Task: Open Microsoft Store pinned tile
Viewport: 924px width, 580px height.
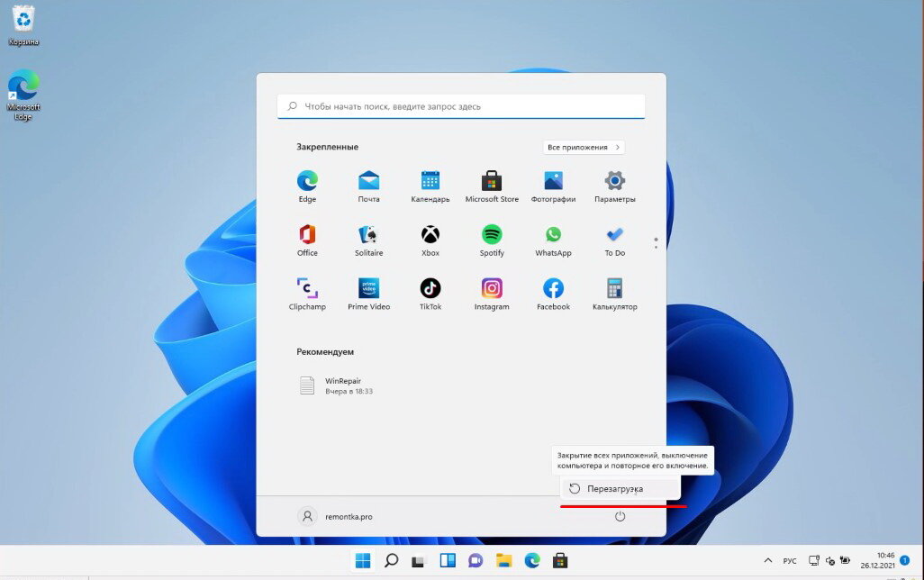Action: click(x=492, y=186)
